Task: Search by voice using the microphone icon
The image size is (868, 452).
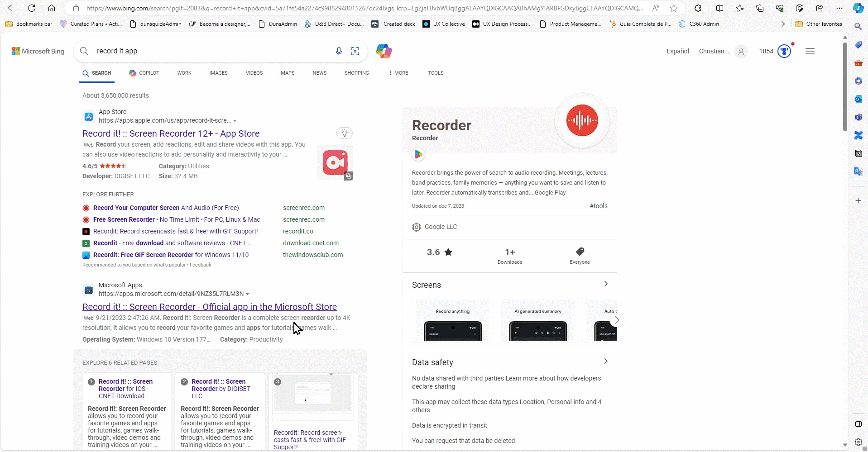Action: pyautogui.click(x=339, y=51)
